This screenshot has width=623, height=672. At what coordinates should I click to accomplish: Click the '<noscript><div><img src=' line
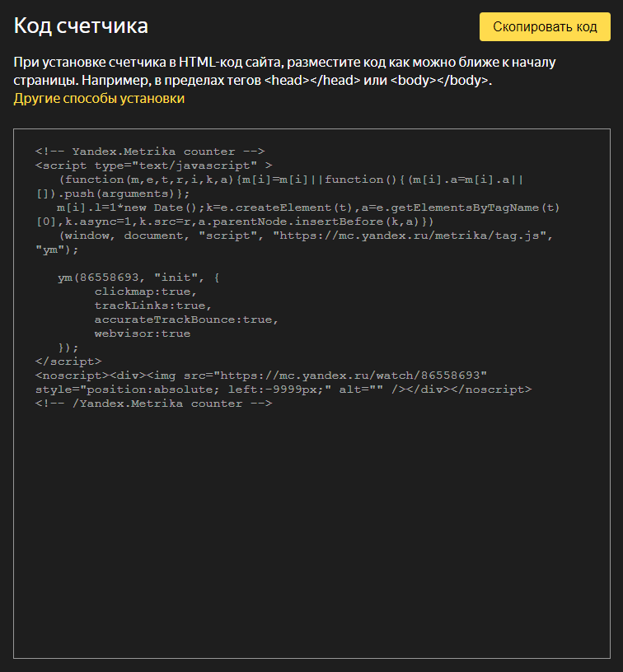pyautogui.click(x=261, y=376)
